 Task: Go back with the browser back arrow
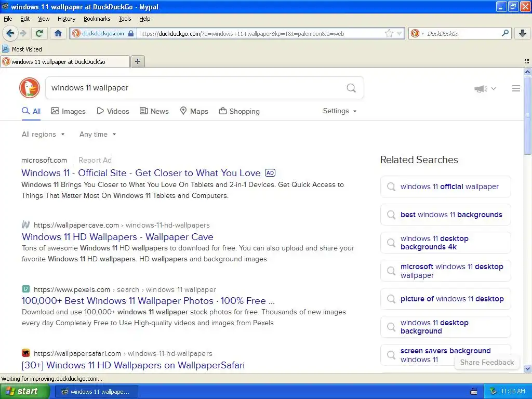click(x=10, y=33)
